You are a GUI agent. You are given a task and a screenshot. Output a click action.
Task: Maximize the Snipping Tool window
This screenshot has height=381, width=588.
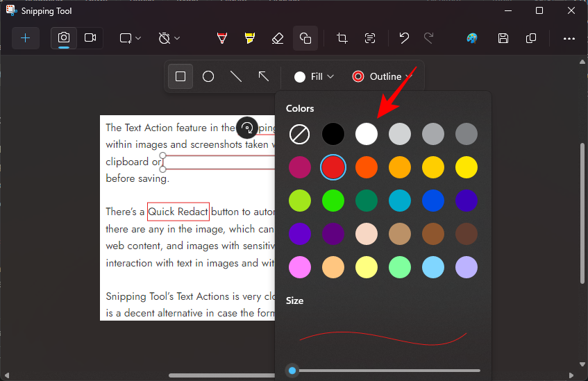coord(539,10)
